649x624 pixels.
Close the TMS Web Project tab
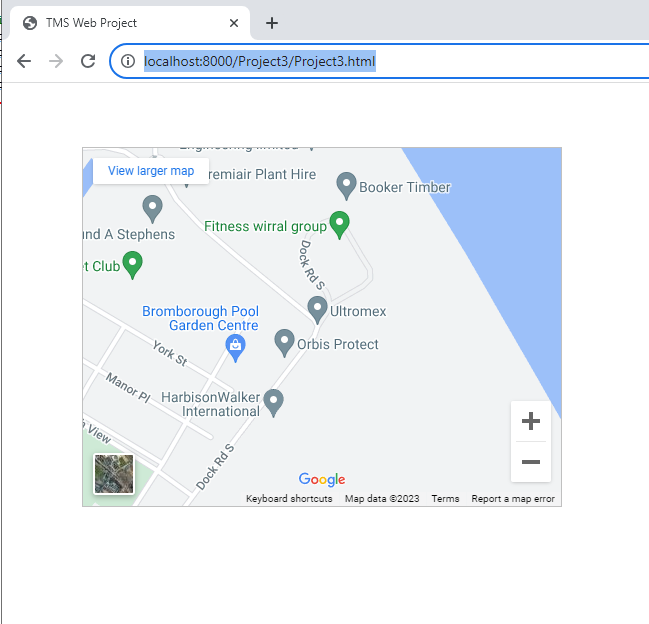tap(234, 23)
